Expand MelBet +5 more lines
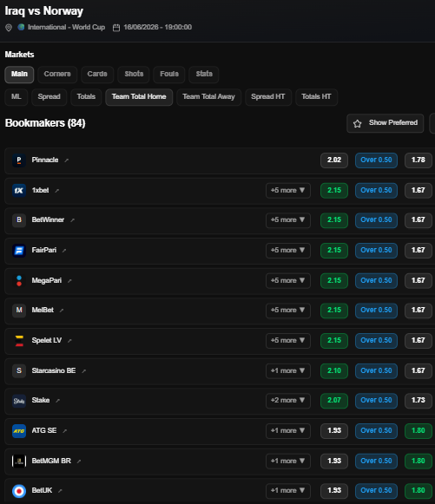 coord(288,311)
